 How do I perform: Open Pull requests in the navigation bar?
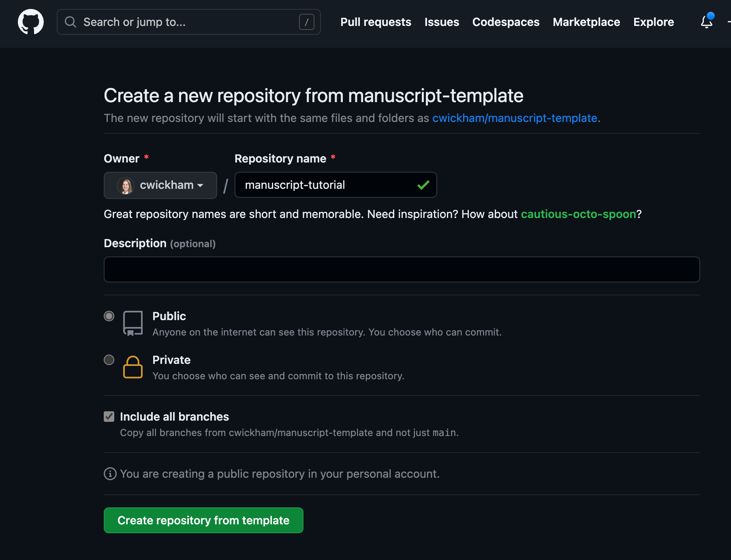375,22
